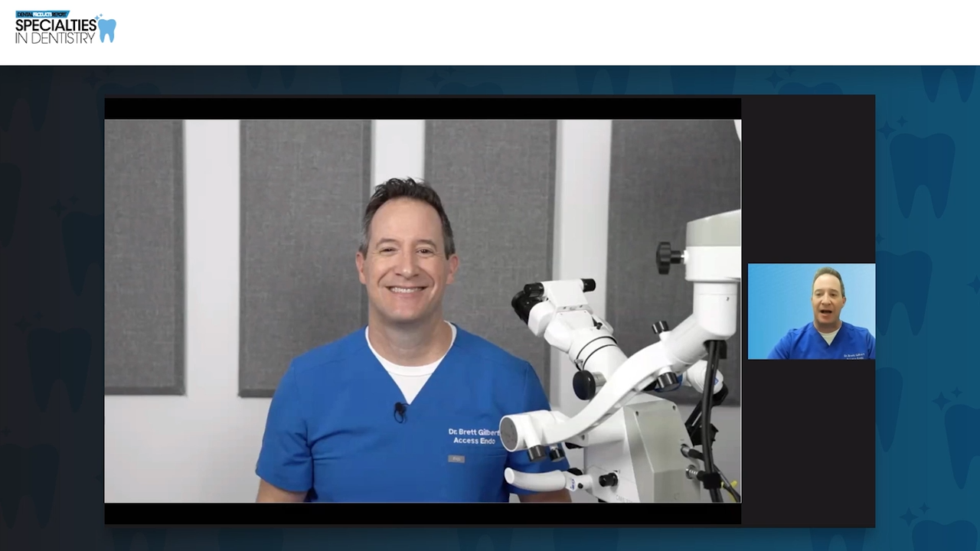Open the Specialties in Dentistry logo
Viewport: 980px width, 551px height.
[66, 27]
